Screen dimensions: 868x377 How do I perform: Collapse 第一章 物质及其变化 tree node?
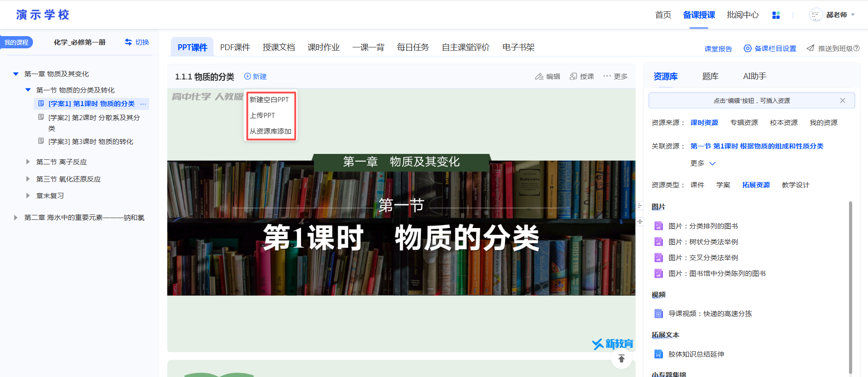click(16, 74)
